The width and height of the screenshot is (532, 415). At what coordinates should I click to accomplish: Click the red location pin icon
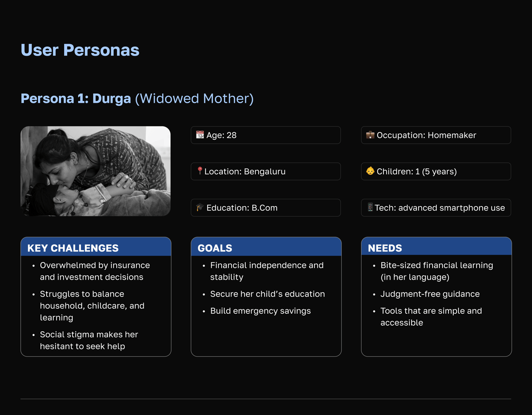(200, 171)
